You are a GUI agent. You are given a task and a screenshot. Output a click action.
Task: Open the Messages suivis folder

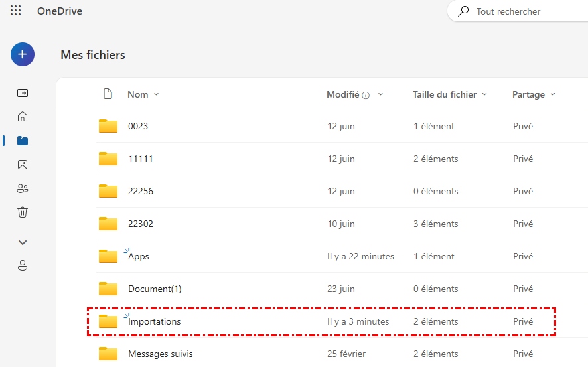point(161,354)
